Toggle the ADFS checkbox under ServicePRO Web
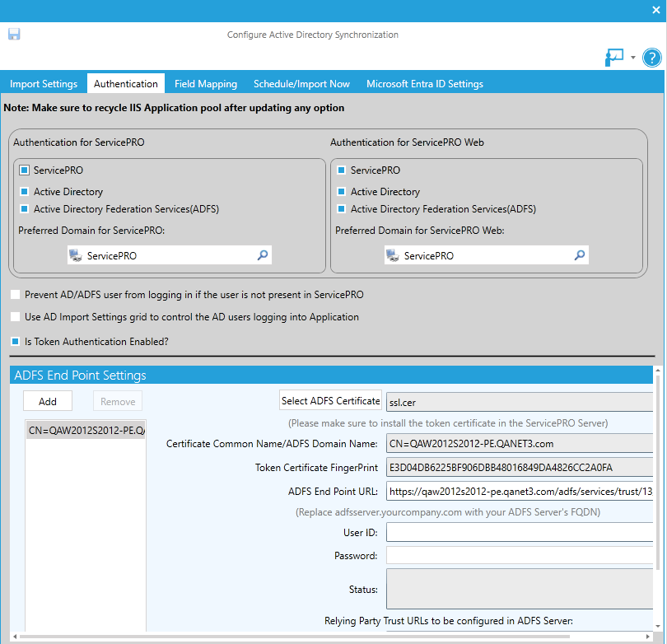Screen dimensions: 667x644 (x=341, y=209)
